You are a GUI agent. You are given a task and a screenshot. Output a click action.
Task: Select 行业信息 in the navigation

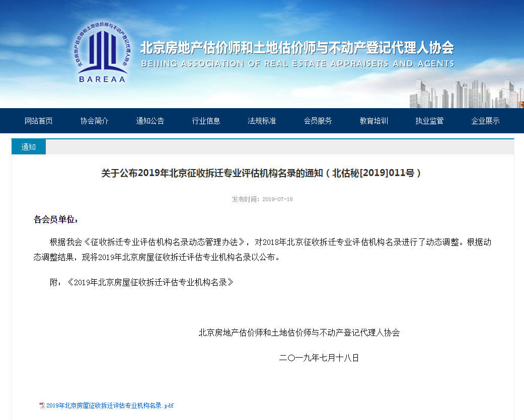(206, 121)
